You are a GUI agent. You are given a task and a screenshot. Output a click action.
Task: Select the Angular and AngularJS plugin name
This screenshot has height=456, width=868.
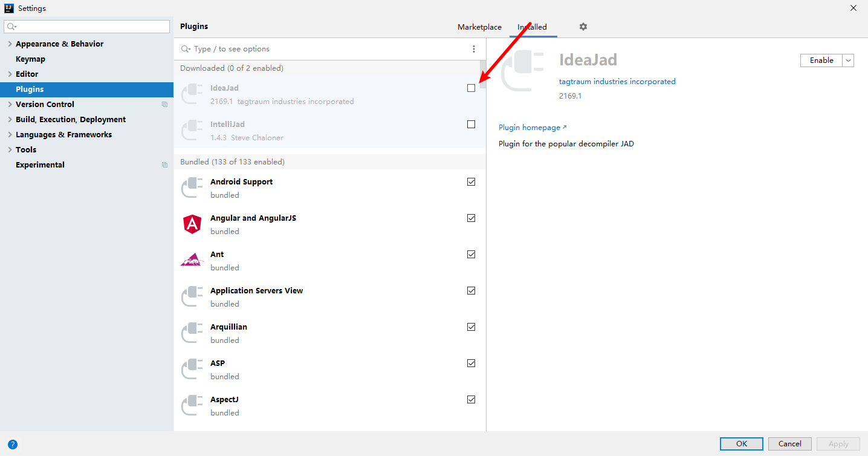click(253, 218)
